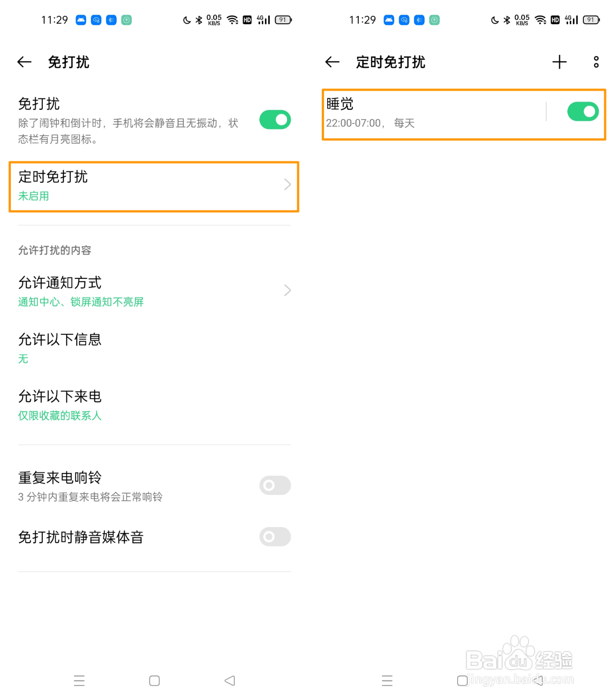Image resolution: width=607 pixels, height=700 pixels.
Task: Tap back arrow on 免打扰 screen
Action: click(x=25, y=62)
